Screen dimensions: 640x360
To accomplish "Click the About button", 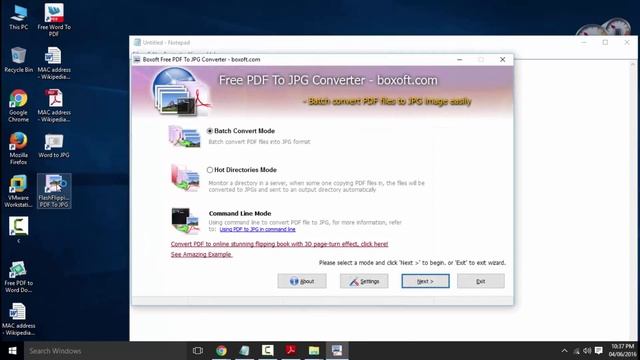I will click(x=302, y=281).
